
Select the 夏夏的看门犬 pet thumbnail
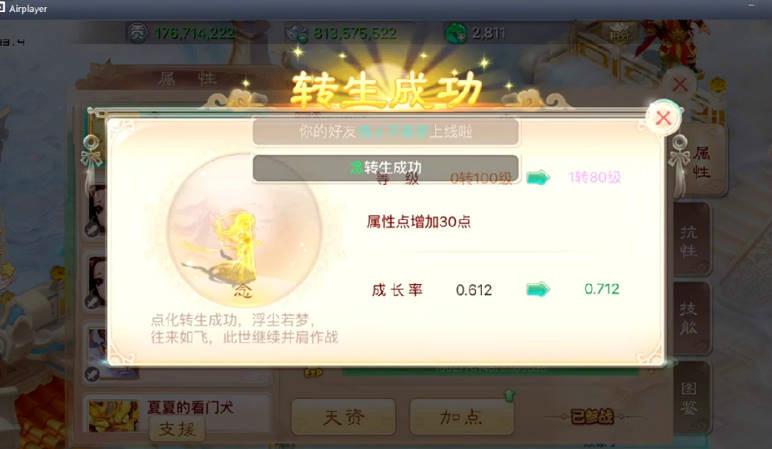point(114,416)
